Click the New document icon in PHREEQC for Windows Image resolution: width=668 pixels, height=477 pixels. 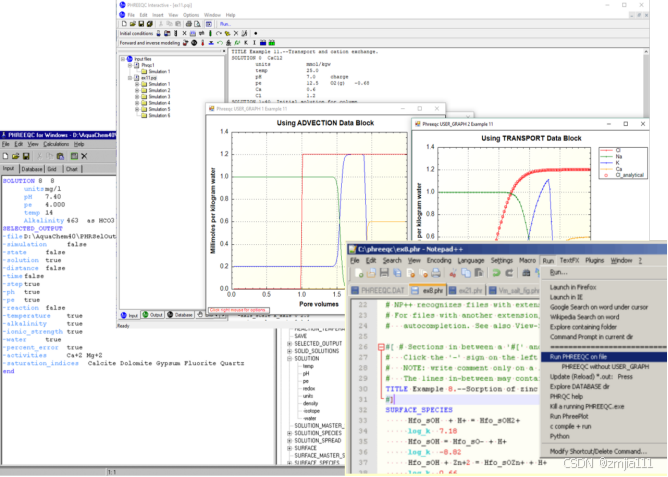pos(4,156)
